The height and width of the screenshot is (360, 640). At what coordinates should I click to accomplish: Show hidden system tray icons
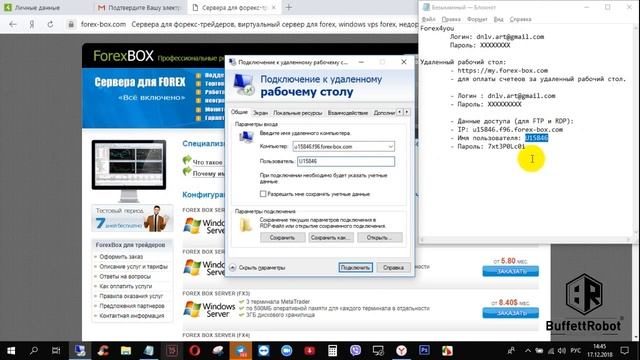pyautogui.click(x=528, y=351)
